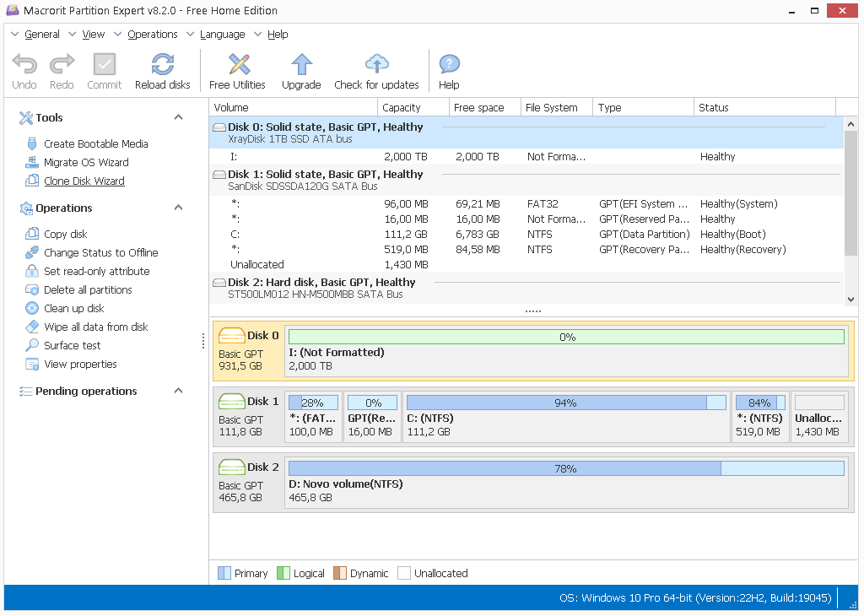Check for updates cloud icon
The image size is (864, 616).
(x=377, y=64)
